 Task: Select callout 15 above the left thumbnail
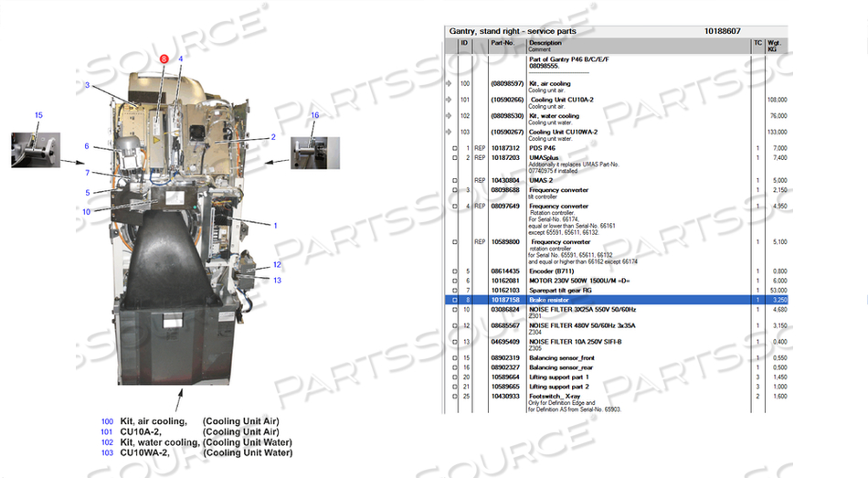38,115
